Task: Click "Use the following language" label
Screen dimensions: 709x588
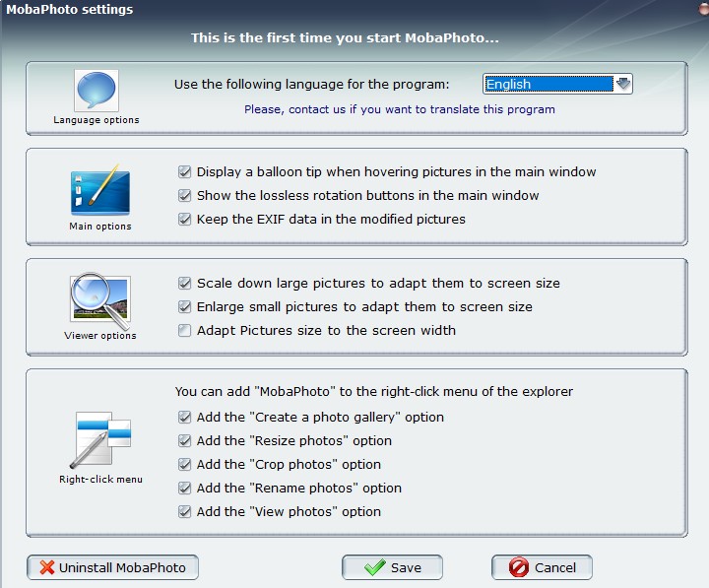Action: pos(312,84)
